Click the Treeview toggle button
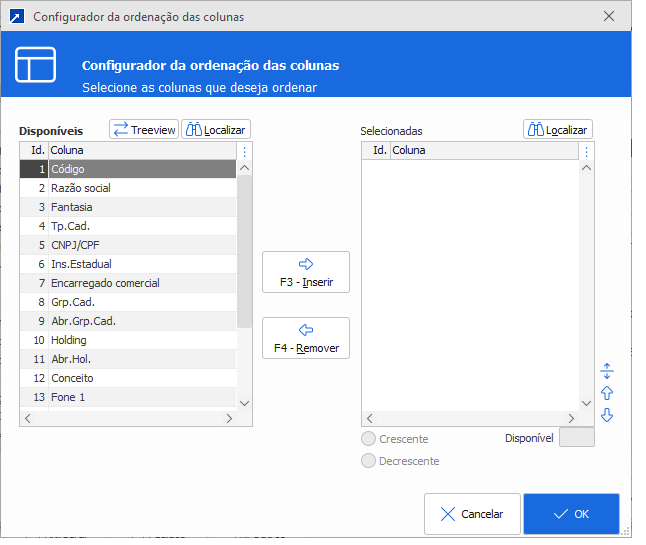646x545 pixels. click(143, 130)
